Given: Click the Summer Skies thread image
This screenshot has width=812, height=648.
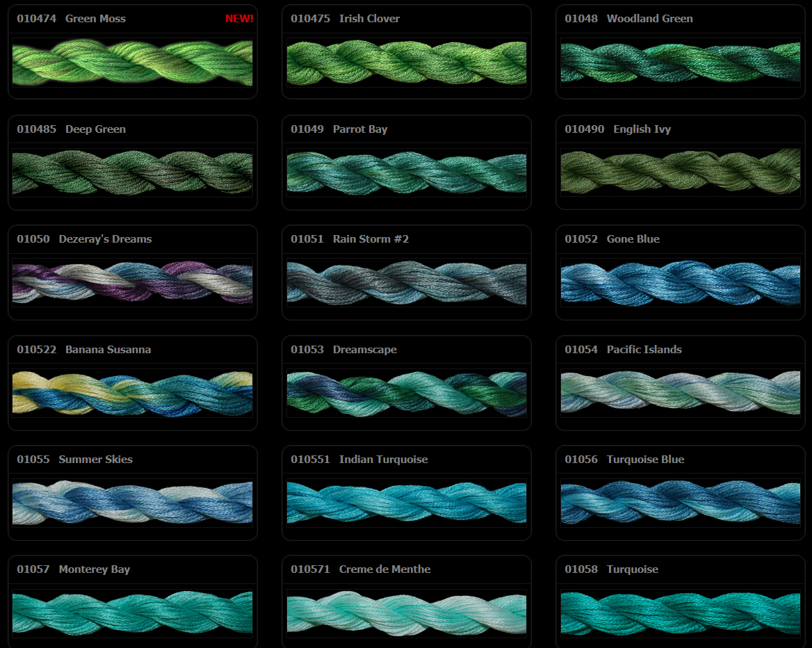Looking at the screenshot, I should tap(132, 503).
